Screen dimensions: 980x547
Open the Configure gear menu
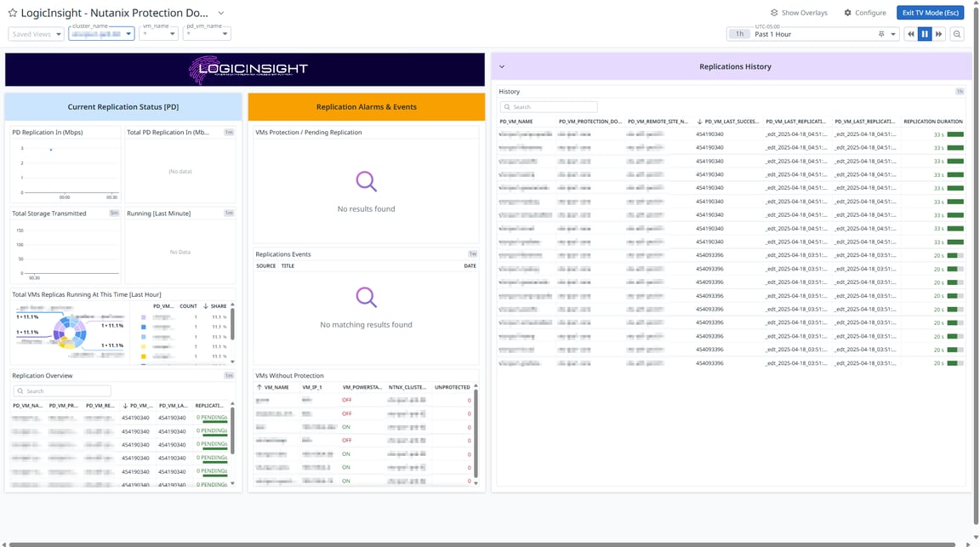[x=865, y=13]
